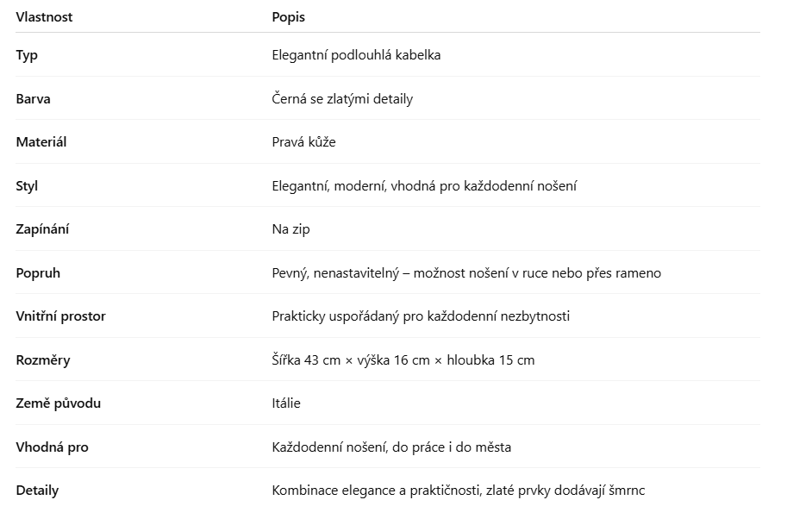This screenshot has width=812, height=525.
Task: Click the 'Popis' column header
Action: (288, 17)
